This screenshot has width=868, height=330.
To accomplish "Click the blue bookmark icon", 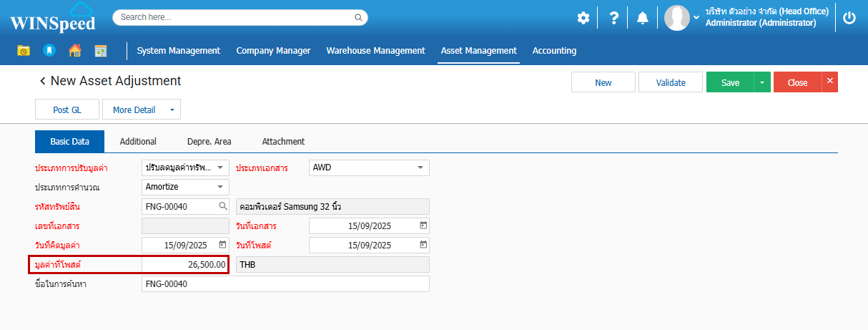I will click(49, 51).
